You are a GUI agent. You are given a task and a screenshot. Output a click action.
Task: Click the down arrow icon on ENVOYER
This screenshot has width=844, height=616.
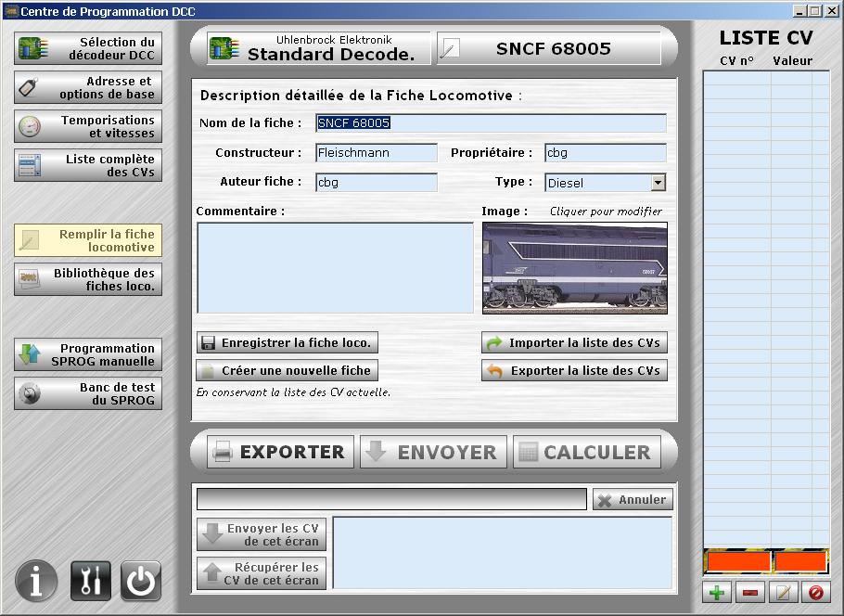pos(376,451)
